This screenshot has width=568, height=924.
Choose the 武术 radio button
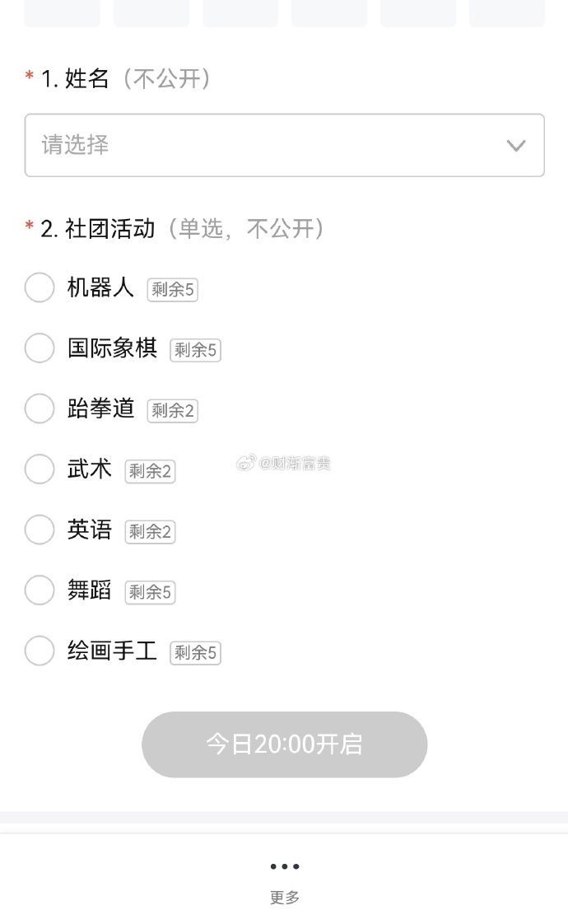(40, 469)
